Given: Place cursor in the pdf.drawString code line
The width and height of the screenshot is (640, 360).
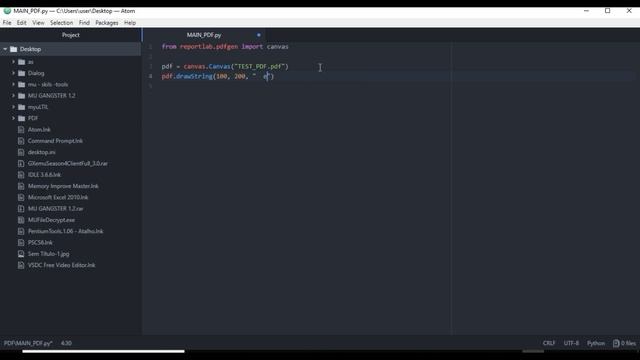Looking at the screenshot, I should [x=218, y=76].
